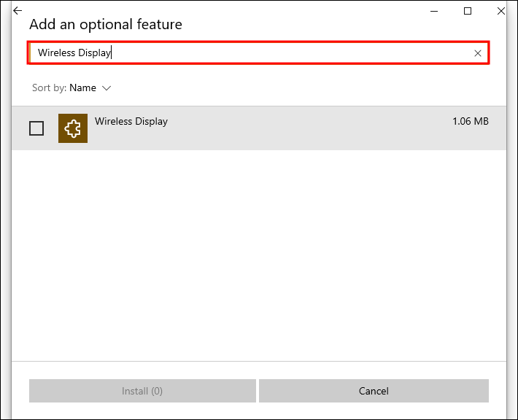This screenshot has width=518, height=420.
Task: Click the "Add an optional feature" heading
Action: [106, 25]
